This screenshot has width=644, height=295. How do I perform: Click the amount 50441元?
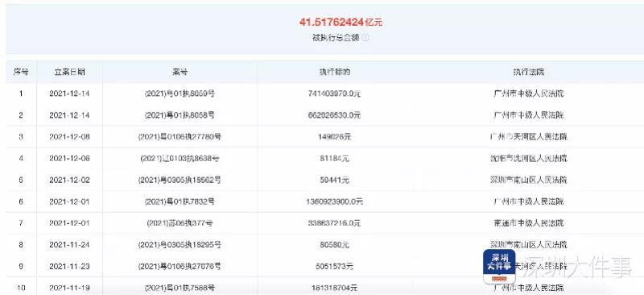click(334, 180)
